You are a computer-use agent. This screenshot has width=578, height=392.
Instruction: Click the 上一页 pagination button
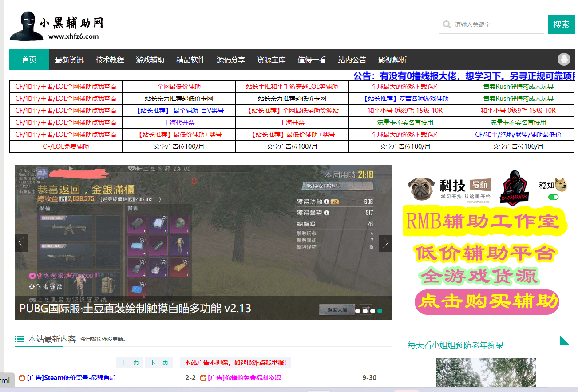coord(130,363)
